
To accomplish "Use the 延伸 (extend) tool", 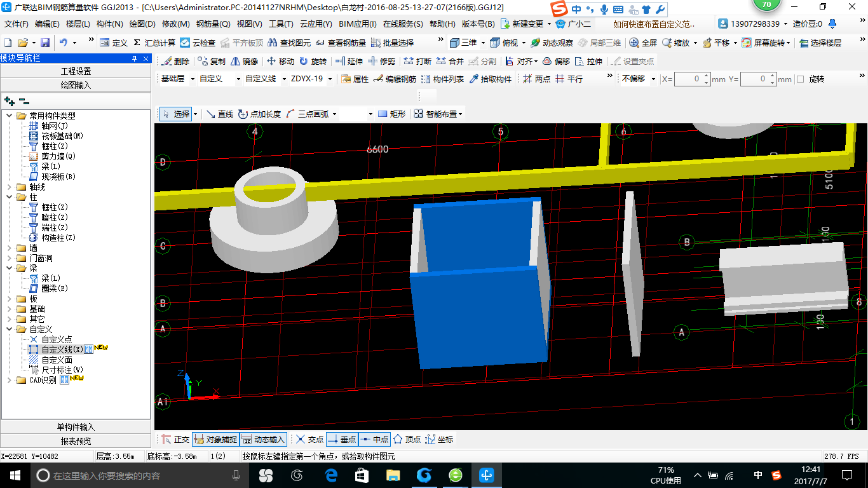I will coord(349,62).
